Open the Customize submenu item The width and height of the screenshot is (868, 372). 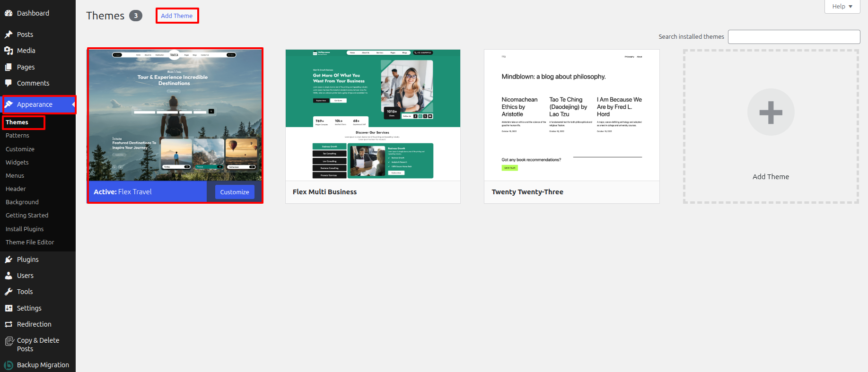click(20, 149)
